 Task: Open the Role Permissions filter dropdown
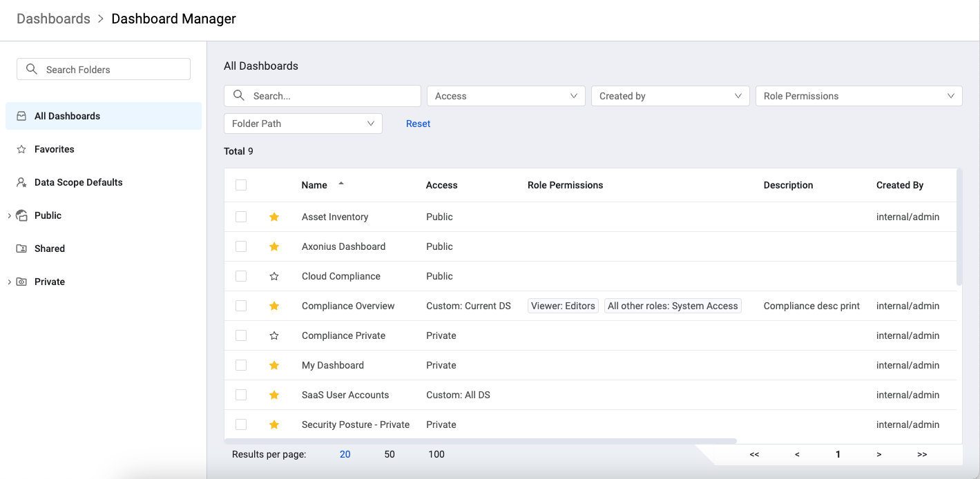pos(859,96)
